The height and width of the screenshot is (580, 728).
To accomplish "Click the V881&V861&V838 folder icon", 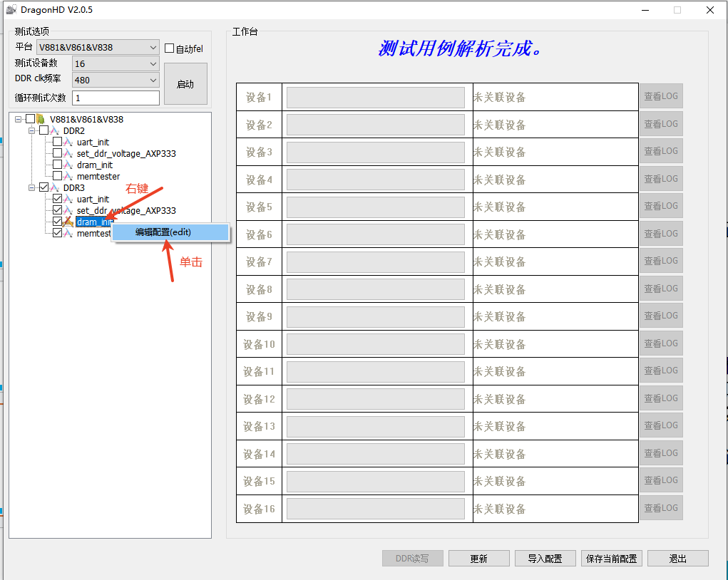I will click(x=41, y=120).
